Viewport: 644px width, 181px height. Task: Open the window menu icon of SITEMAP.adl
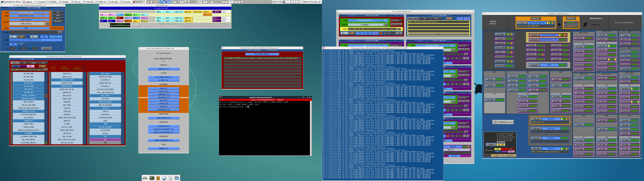[101, 5]
